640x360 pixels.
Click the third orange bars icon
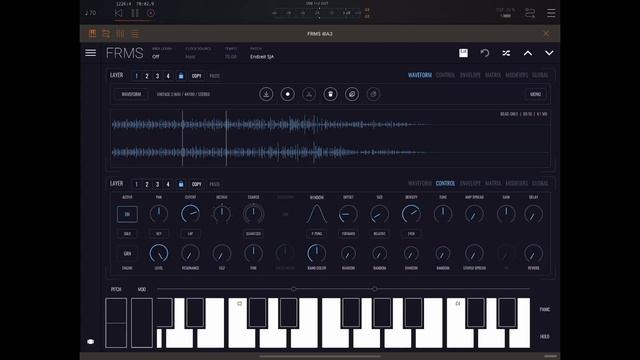120,33
